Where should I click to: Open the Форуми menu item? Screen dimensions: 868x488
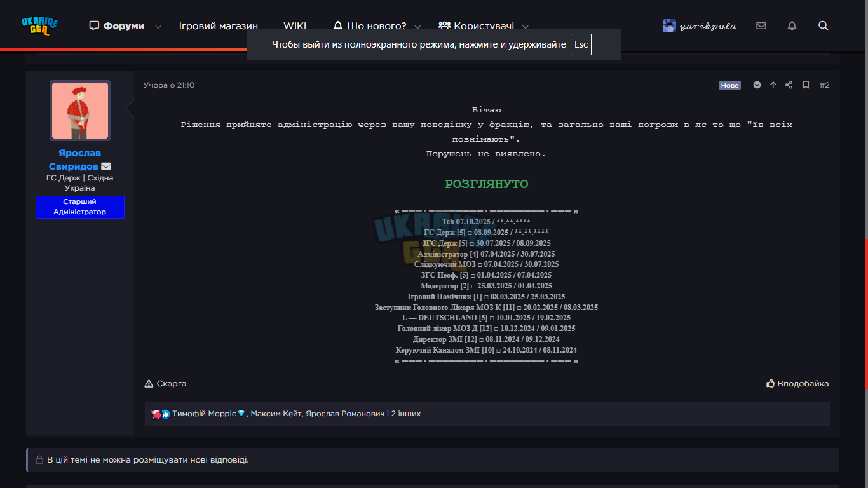tap(117, 26)
